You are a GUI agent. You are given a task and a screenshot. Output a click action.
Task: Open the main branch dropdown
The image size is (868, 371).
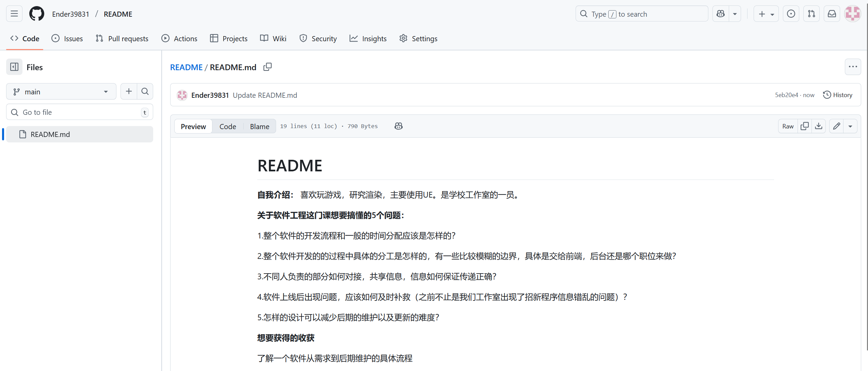(x=61, y=92)
